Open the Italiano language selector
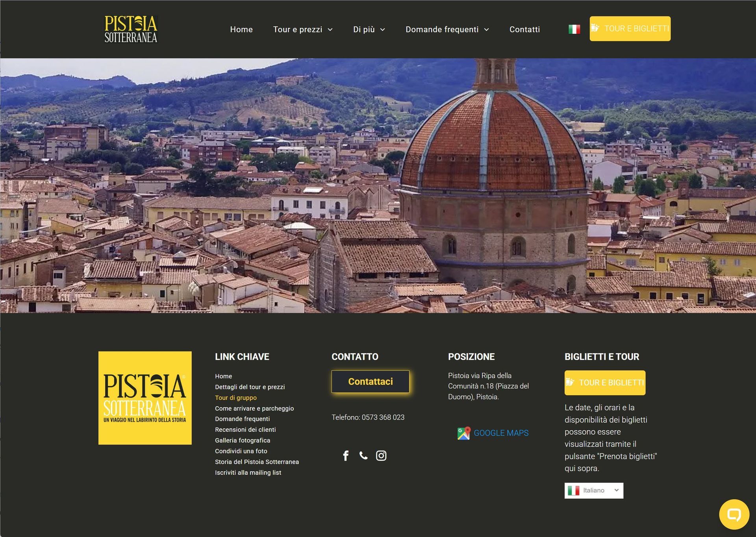Viewport: 756px width, 537px height. (594, 491)
